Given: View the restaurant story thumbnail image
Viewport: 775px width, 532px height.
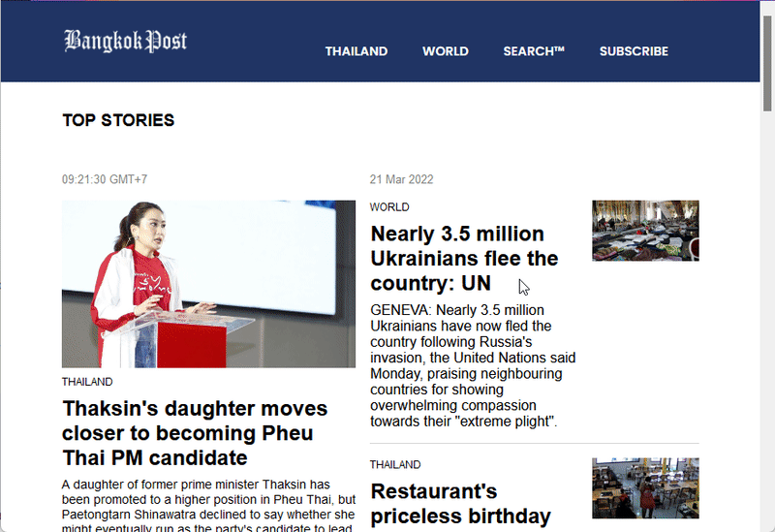Looking at the screenshot, I should point(645,487).
